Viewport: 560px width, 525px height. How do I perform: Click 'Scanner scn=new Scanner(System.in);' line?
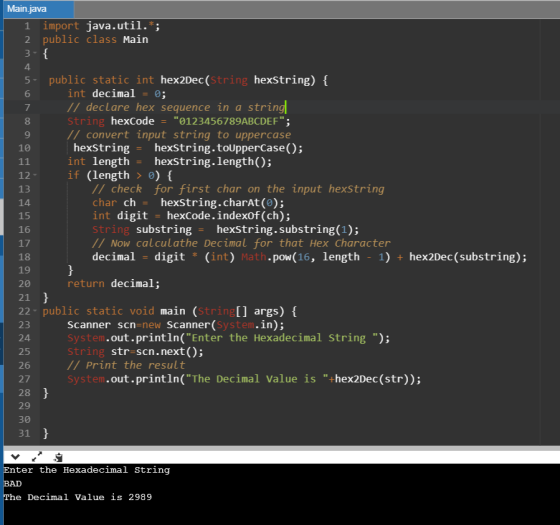coord(176,325)
